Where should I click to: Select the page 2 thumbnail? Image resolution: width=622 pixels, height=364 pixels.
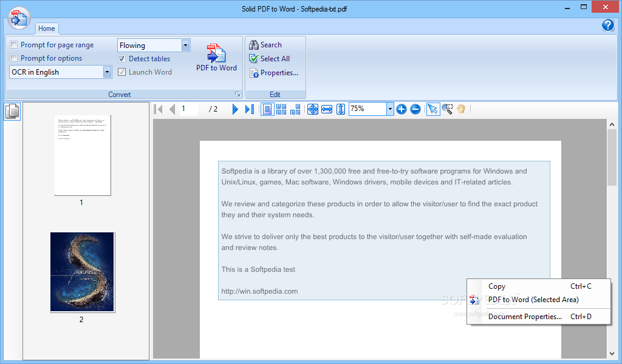[83, 272]
